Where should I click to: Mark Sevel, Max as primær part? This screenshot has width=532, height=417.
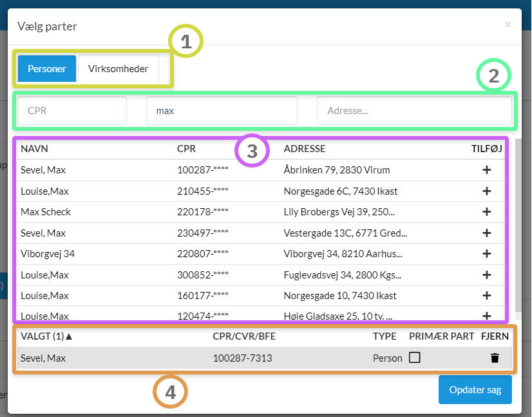coord(415,358)
